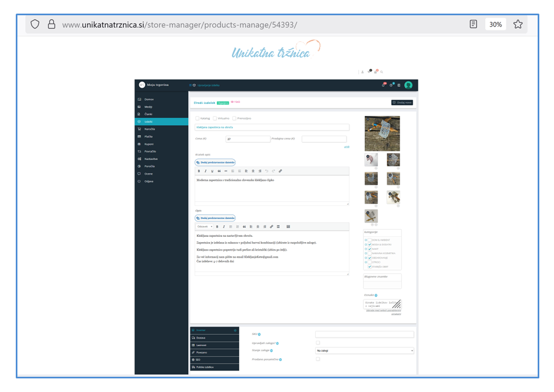Click bold icon in short description toolbar

pyautogui.click(x=199, y=171)
